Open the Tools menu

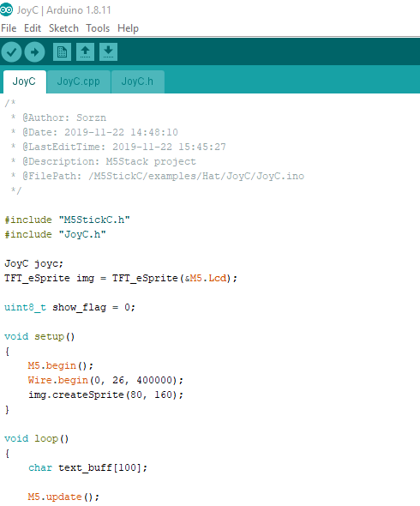click(98, 28)
